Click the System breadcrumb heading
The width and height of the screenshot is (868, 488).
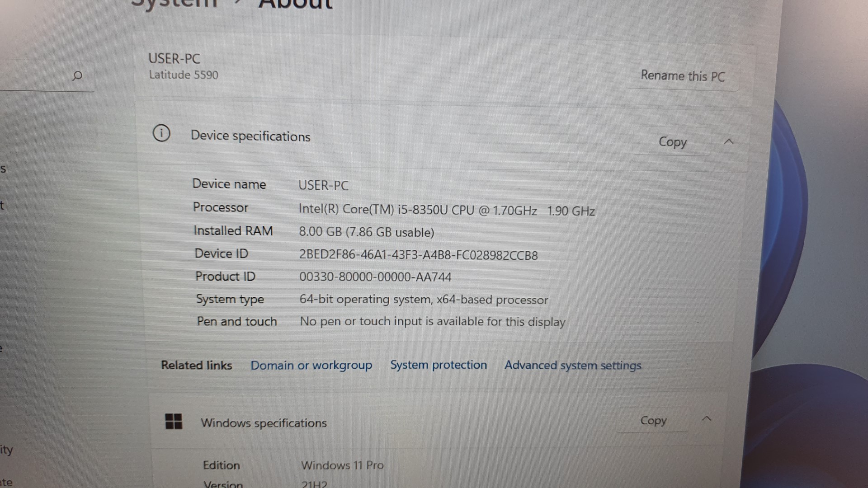click(175, 5)
